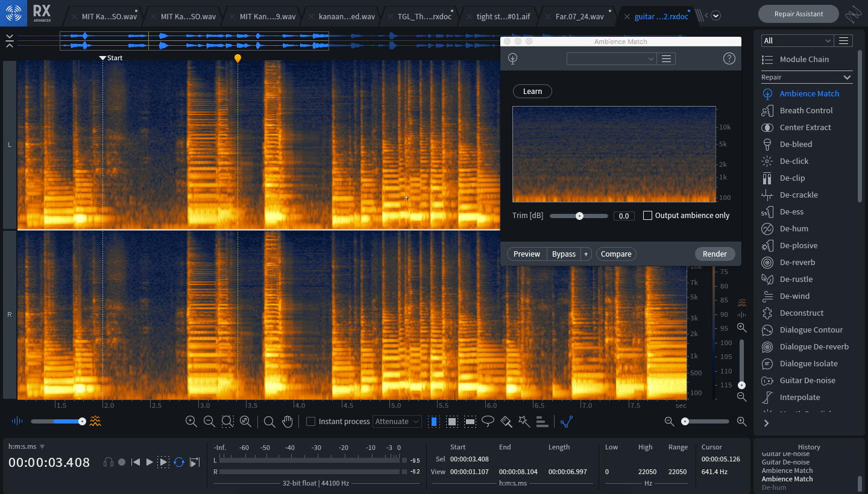This screenshot has width=868, height=494.
Task: Click the Compare button
Action: (x=616, y=254)
